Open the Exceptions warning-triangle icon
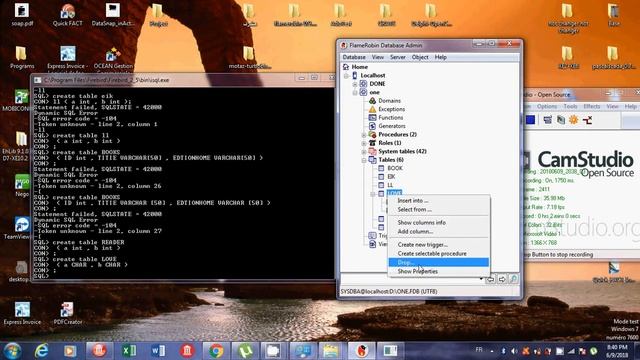Screen dimensions: 640x360 point(372,109)
